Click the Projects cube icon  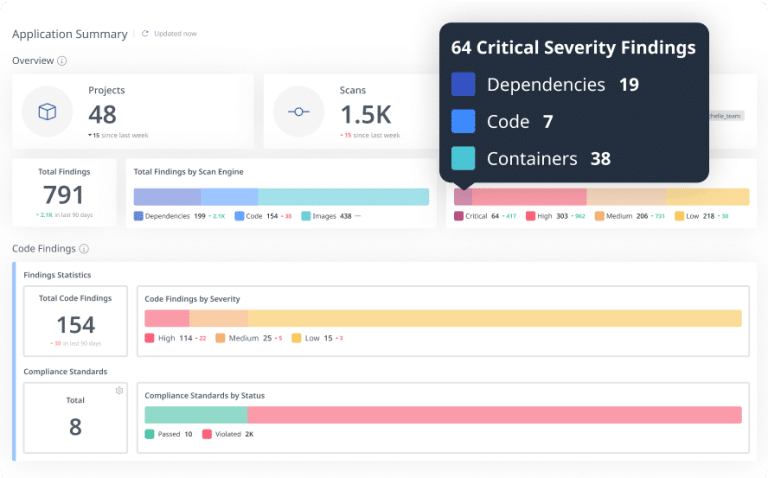[47, 112]
